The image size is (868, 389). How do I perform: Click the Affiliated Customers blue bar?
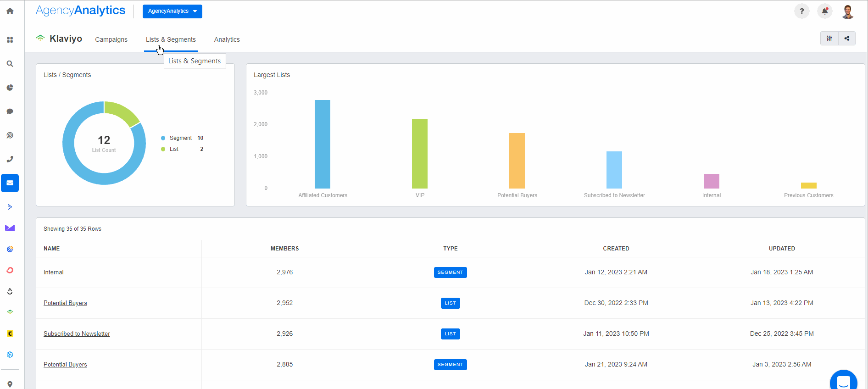click(x=322, y=144)
